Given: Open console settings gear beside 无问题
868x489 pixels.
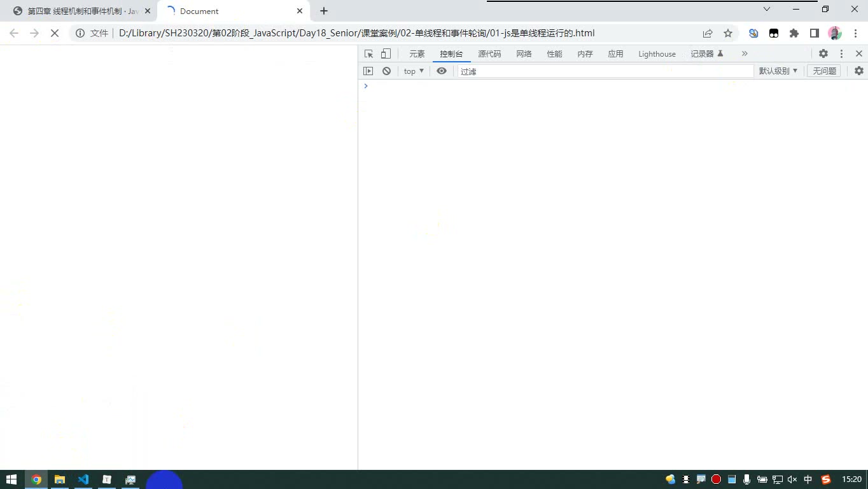Looking at the screenshot, I should (x=859, y=71).
